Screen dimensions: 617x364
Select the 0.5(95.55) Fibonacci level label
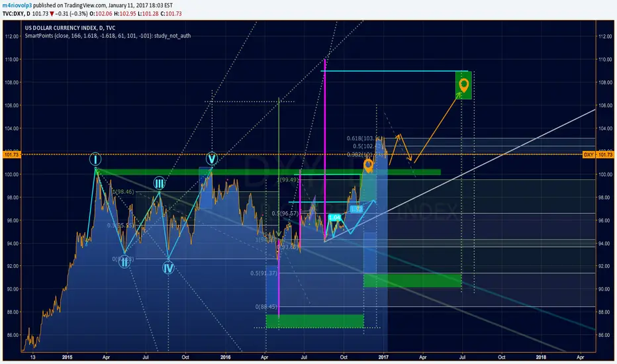coord(121,226)
